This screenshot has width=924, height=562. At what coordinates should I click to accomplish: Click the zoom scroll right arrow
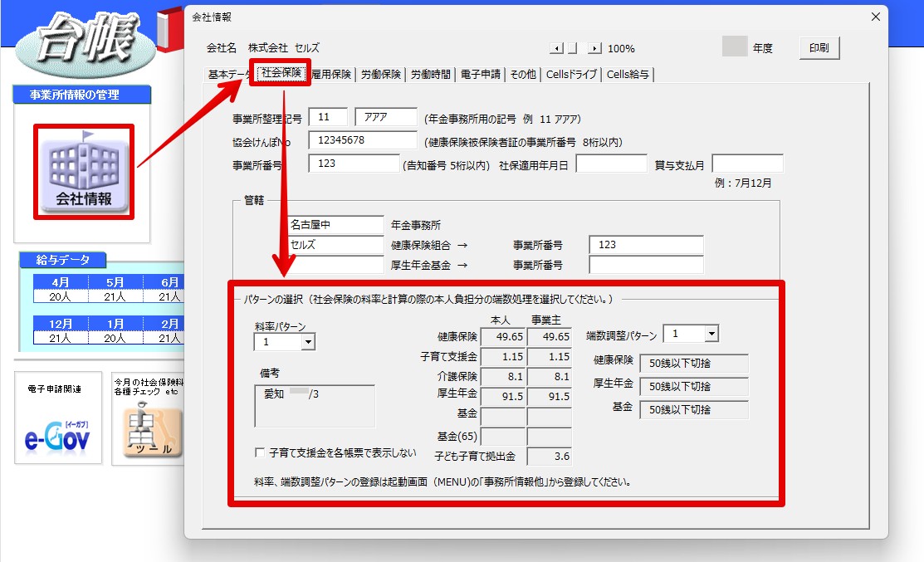pyautogui.click(x=594, y=48)
